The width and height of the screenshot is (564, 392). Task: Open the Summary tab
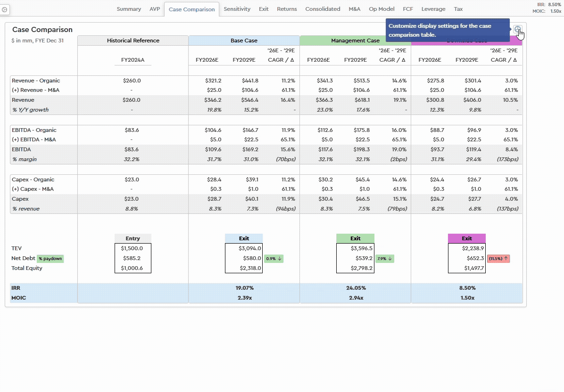(x=129, y=9)
